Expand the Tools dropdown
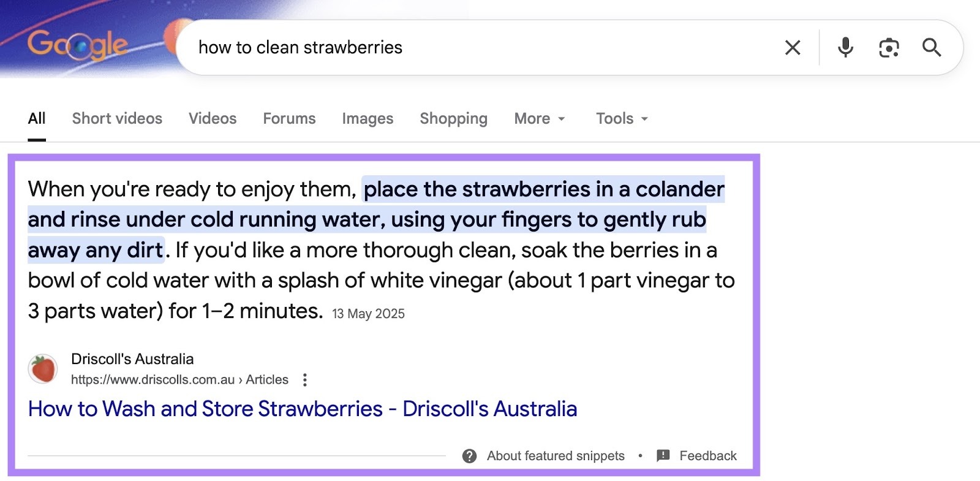Viewport: 980px width, 481px height. click(620, 118)
